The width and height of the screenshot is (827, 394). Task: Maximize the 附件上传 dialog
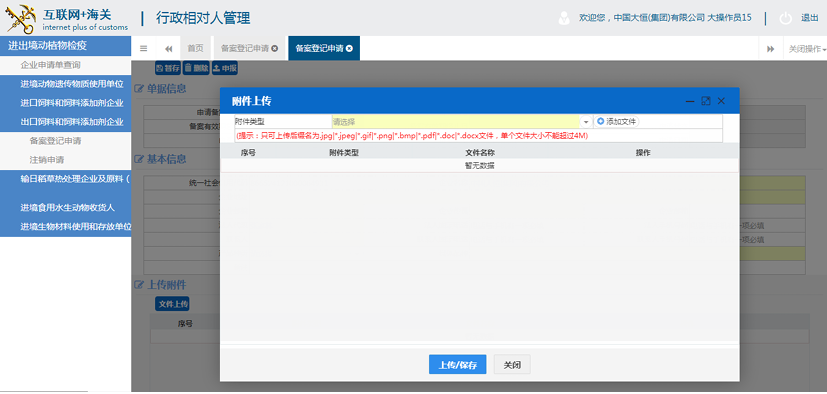point(706,101)
